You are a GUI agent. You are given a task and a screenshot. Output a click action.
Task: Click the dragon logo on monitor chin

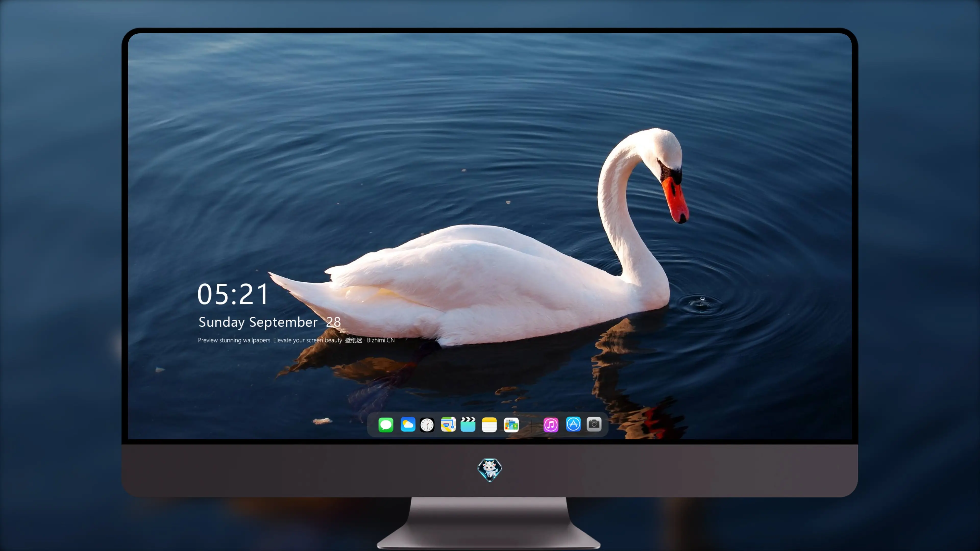pos(490,470)
